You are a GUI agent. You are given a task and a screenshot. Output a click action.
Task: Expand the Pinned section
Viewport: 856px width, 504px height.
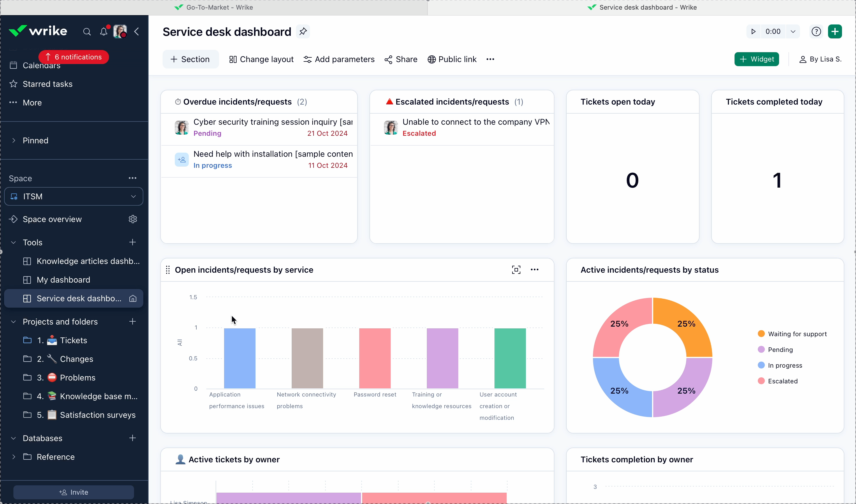[14, 140]
